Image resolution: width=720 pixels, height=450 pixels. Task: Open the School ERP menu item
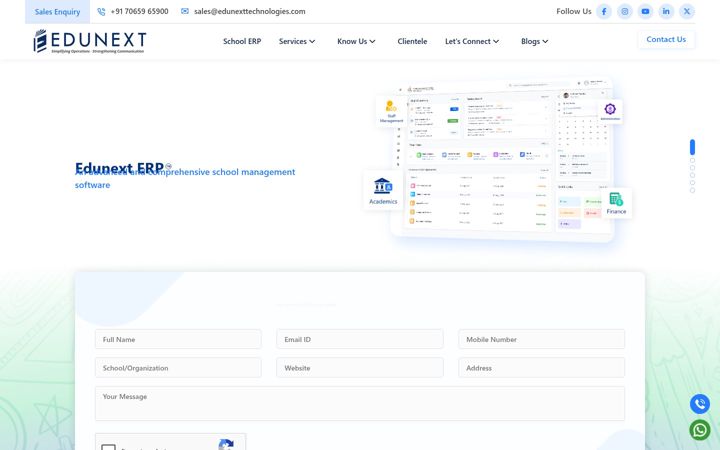coord(242,41)
